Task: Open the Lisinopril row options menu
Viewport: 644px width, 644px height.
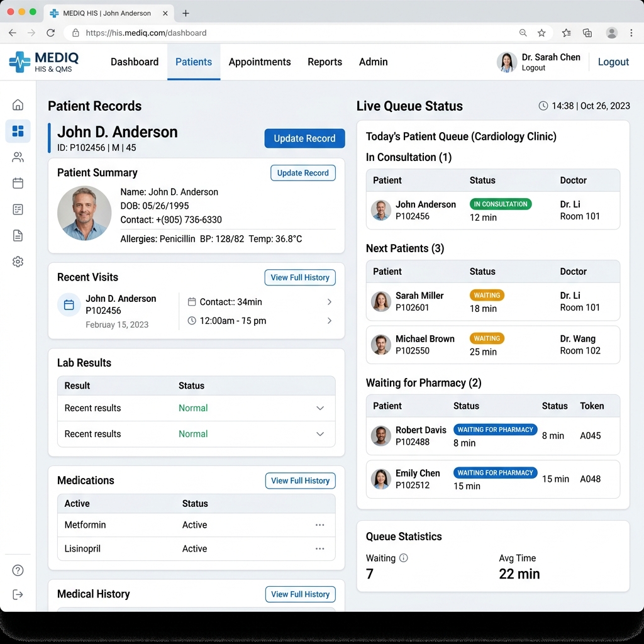Action: pos(320,548)
